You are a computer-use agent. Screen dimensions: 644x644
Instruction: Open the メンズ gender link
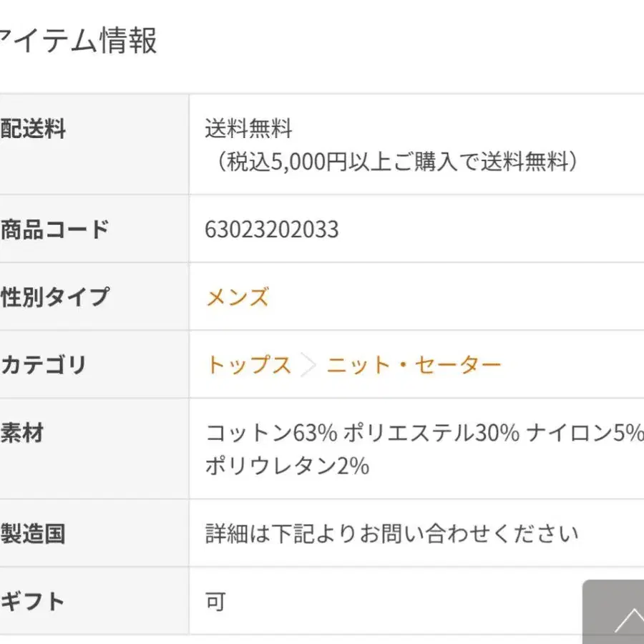[x=238, y=296]
